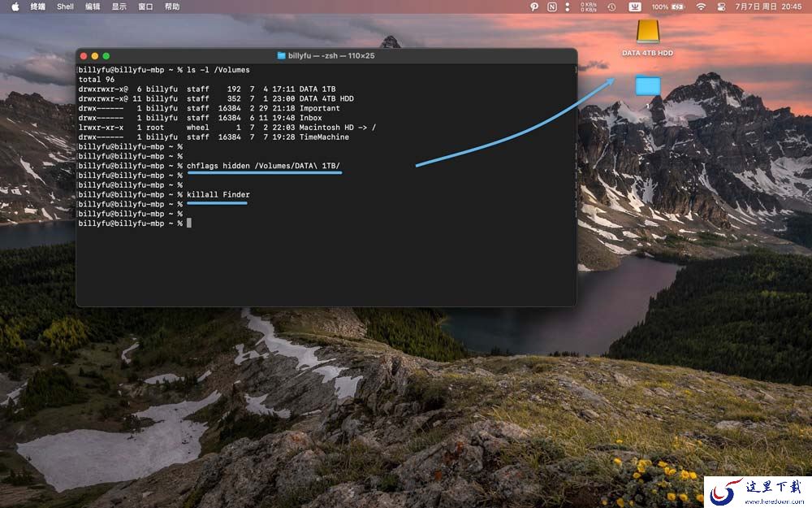Screen dimensions: 812x508
Task: Open the Wi-Fi menu
Action: 701,7
